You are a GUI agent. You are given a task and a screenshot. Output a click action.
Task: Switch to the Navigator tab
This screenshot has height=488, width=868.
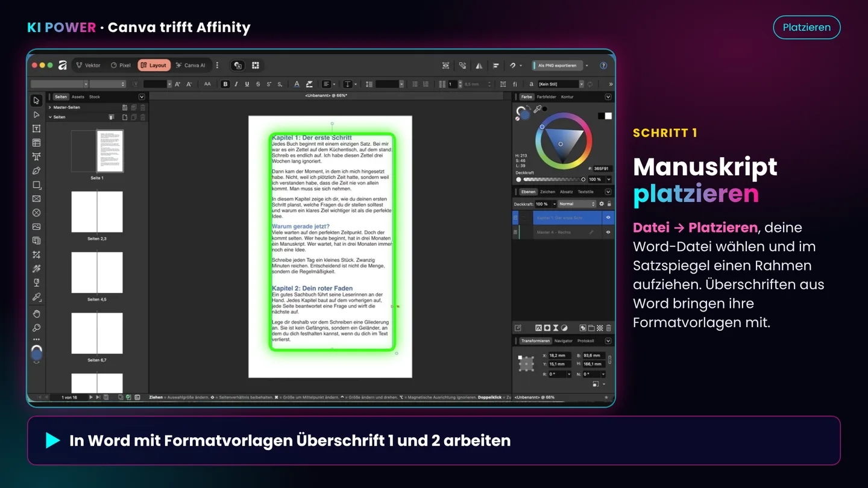click(564, 341)
